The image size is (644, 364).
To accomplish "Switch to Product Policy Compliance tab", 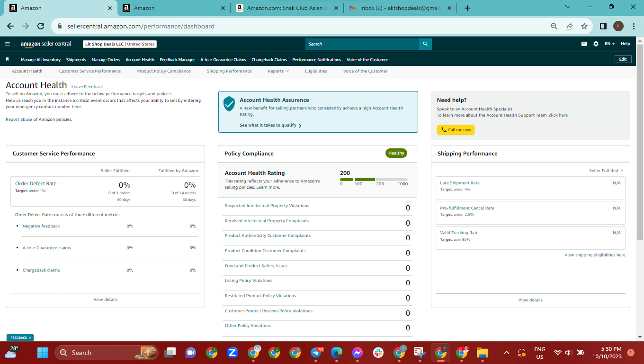I will tap(164, 71).
